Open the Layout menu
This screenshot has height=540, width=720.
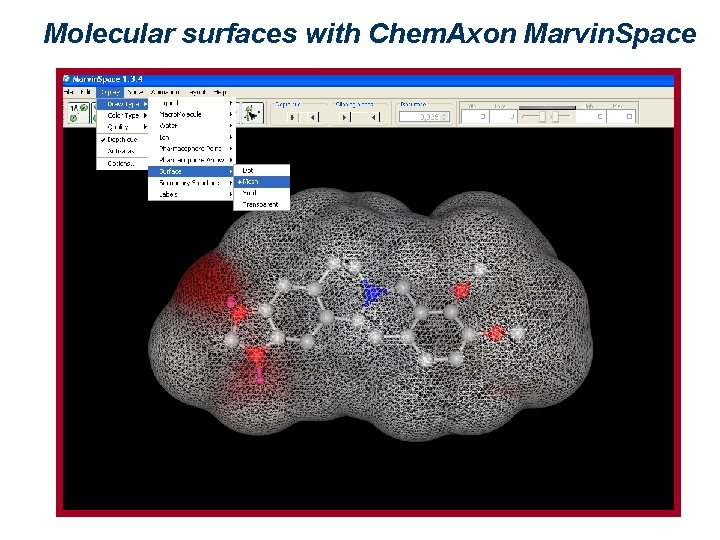[x=197, y=92]
